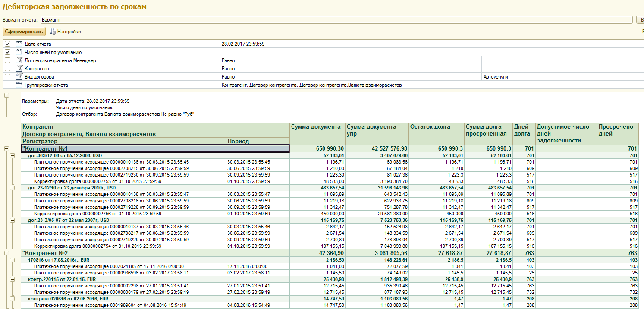Toggle Договор контрагента.Менеджер checkbox
644x309 pixels.
[7, 60]
